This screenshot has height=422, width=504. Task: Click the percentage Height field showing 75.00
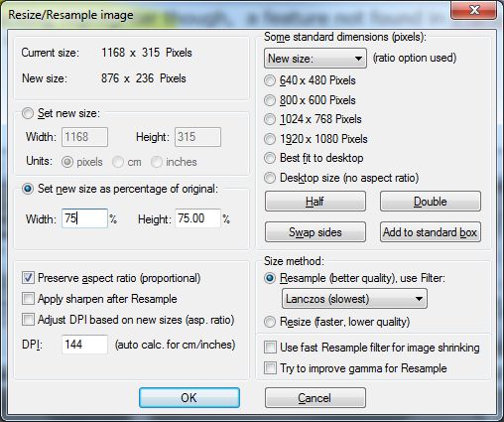point(197,218)
